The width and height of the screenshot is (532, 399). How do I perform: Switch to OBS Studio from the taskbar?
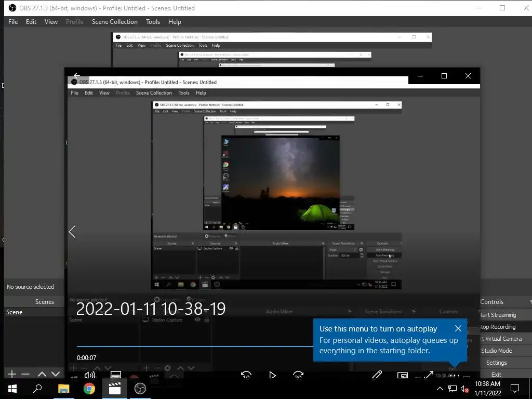[140, 389]
